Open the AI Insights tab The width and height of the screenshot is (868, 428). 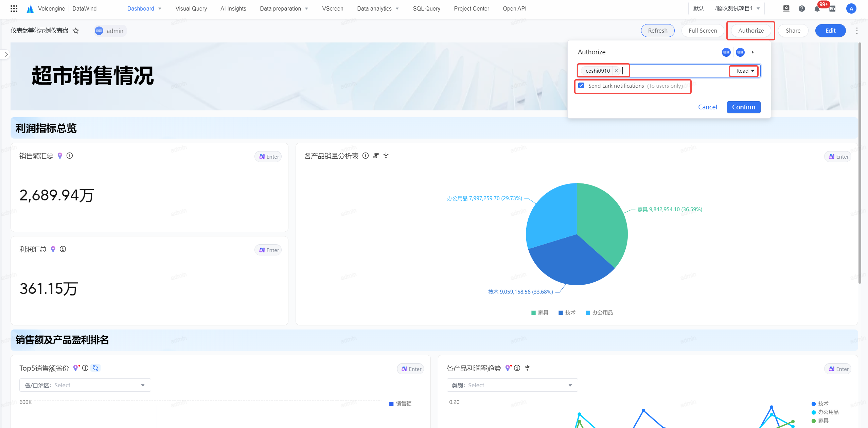(x=233, y=8)
